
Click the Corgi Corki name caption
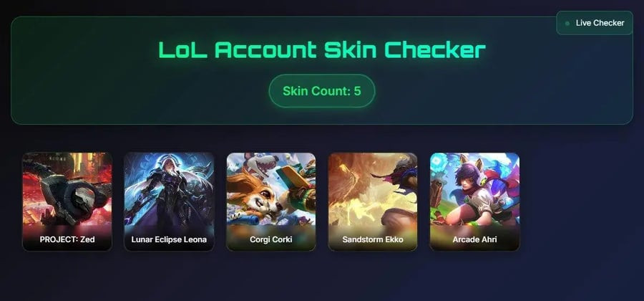coord(271,239)
